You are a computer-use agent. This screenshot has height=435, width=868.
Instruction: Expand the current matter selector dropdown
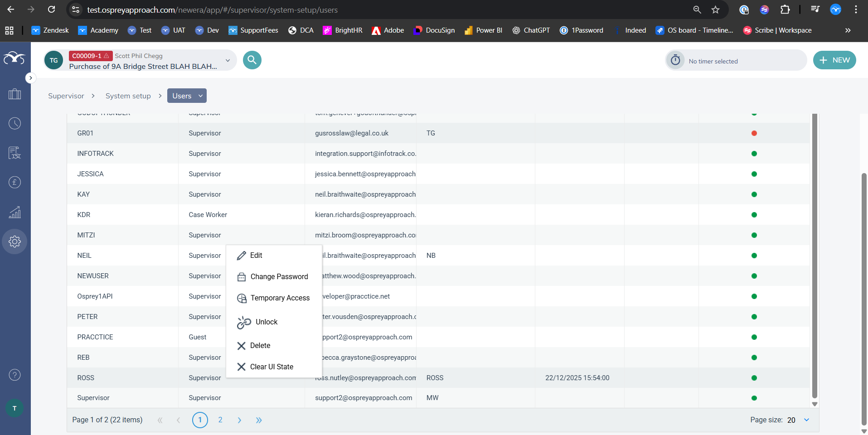tap(228, 60)
